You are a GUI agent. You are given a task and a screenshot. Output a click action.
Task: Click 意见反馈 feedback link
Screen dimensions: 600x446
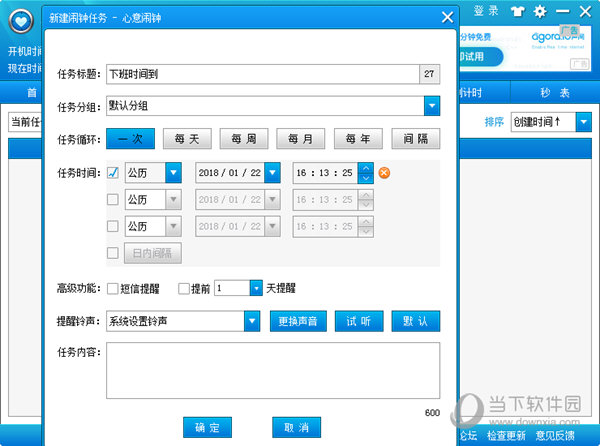click(x=555, y=435)
